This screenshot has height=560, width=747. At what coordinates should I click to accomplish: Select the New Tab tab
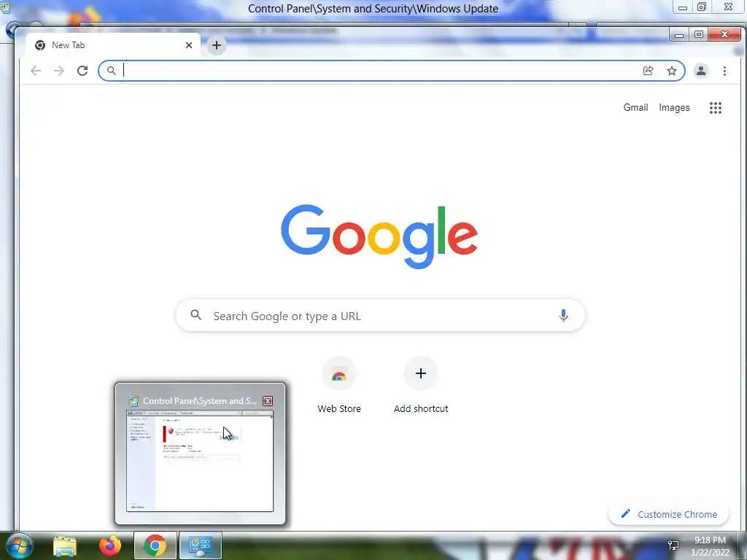click(113, 45)
